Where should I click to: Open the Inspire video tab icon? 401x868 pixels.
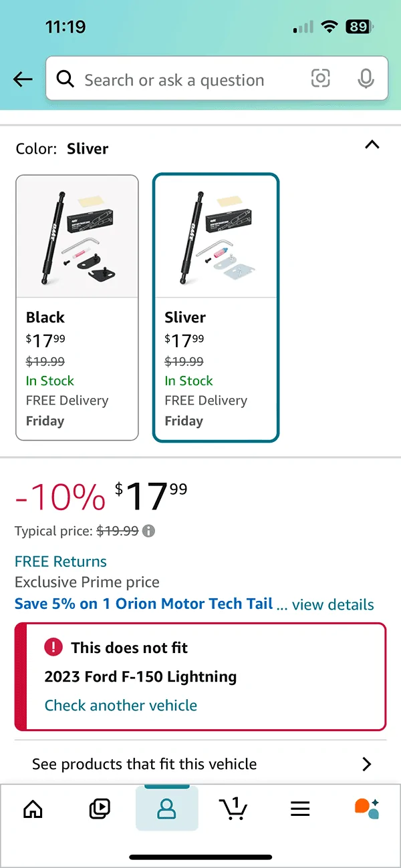click(100, 809)
